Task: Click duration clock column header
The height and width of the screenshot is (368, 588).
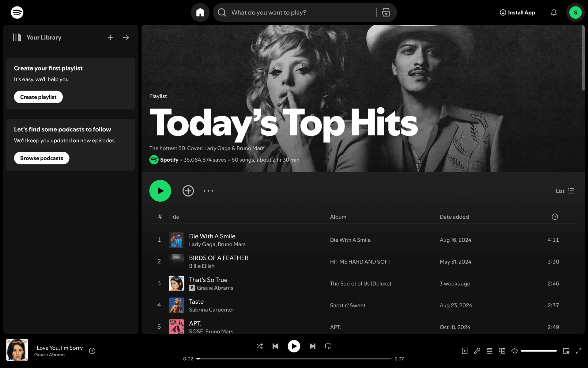Action: [555, 217]
